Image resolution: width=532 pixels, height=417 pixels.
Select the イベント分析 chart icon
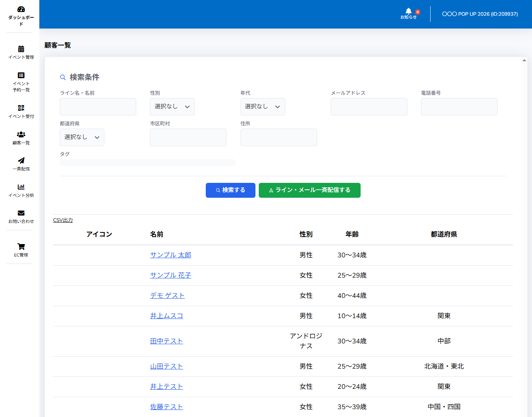pyautogui.click(x=21, y=187)
